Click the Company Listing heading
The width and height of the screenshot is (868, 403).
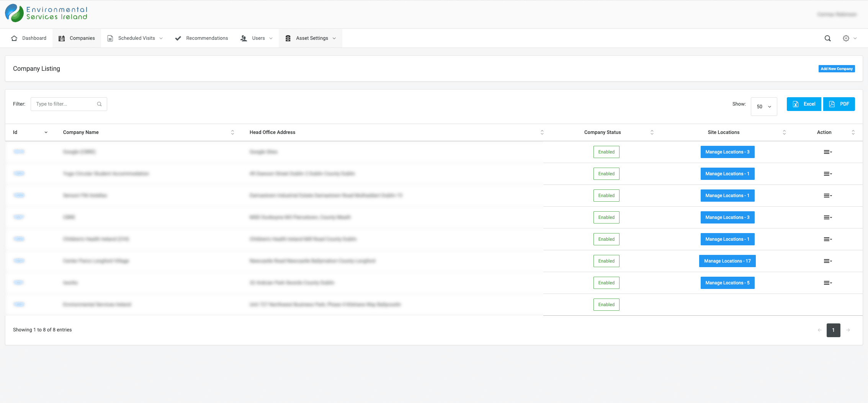point(36,69)
